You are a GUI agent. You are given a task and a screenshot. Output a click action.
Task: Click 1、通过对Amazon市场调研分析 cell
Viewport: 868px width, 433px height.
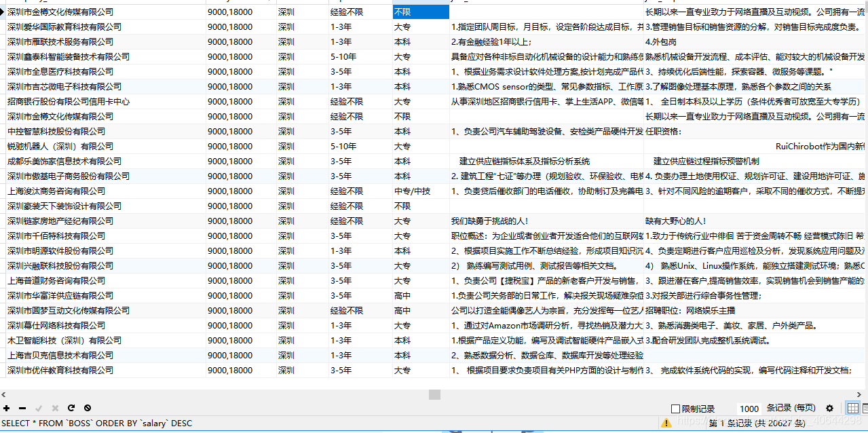546,325
